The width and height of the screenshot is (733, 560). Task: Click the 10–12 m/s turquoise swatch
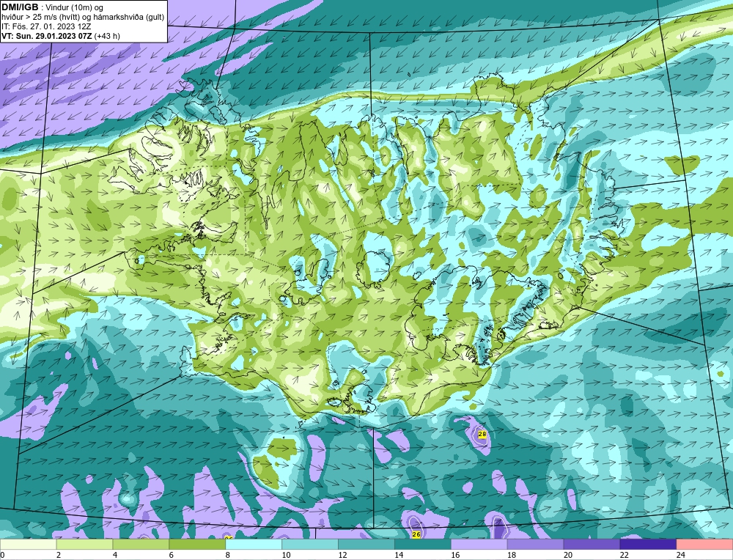[310, 545]
